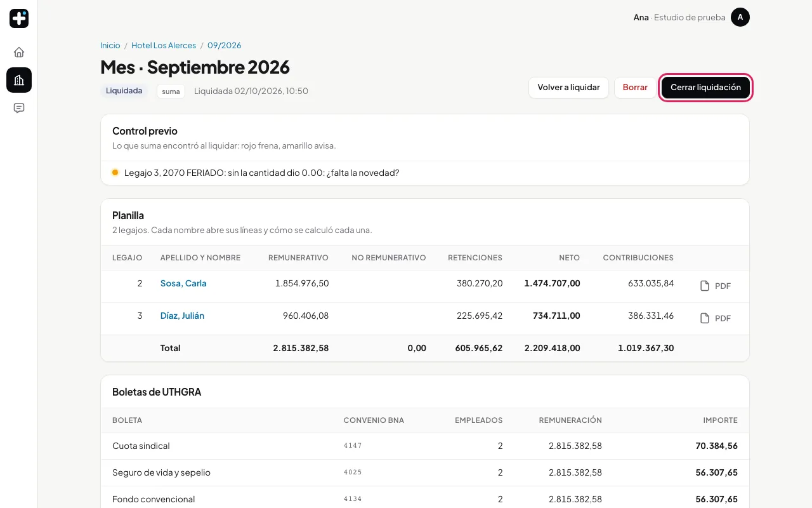Click the 09/2026 breadcrumb link
Viewport: 812px width, 508px height.
tap(225, 46)
